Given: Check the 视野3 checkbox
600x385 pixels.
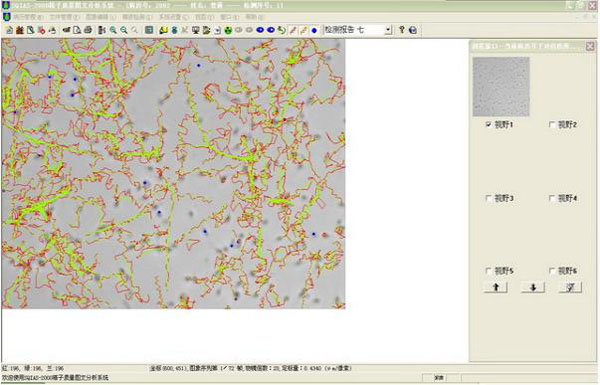Looking at the screenshot, I should [x=488, y=198].
